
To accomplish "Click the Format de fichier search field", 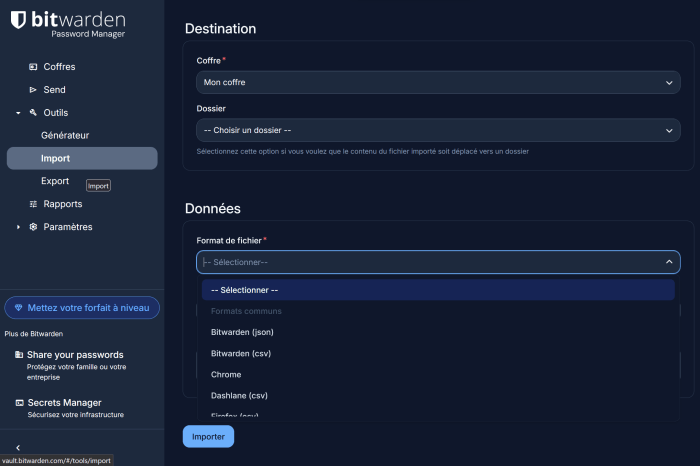I will [x=438, y=262].
